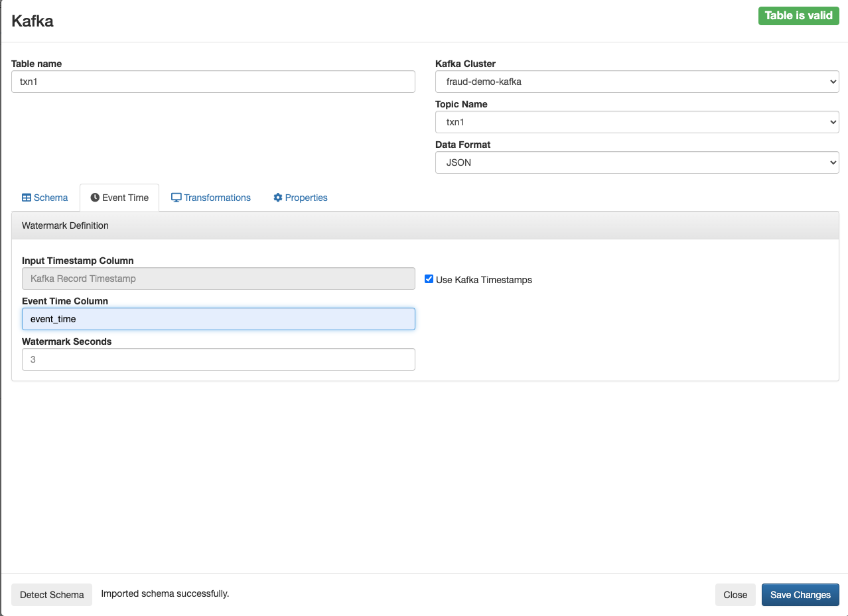This screenshot has width=848, height=616.
Task: Click the Table name input field
Action: tap(213, 82)
